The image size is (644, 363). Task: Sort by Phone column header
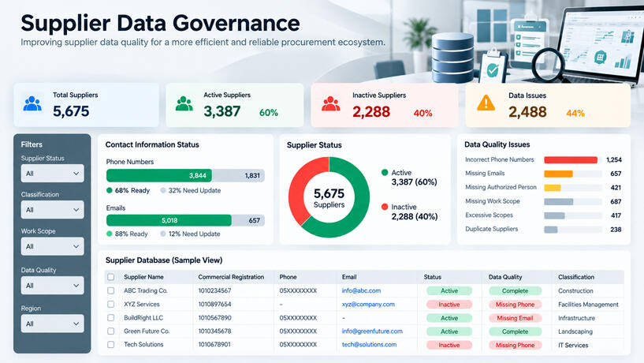click(x=288, y=277)
